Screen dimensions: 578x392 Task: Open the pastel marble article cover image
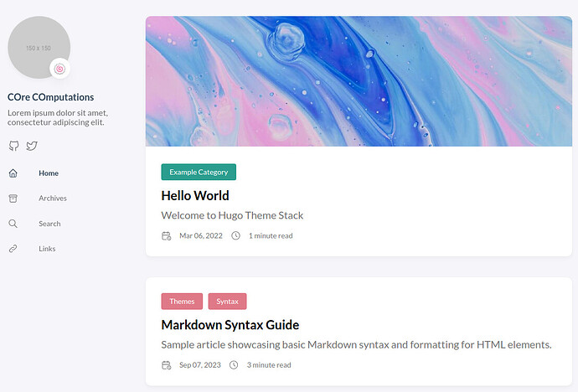pyautogui.click(x=359, y=81)
